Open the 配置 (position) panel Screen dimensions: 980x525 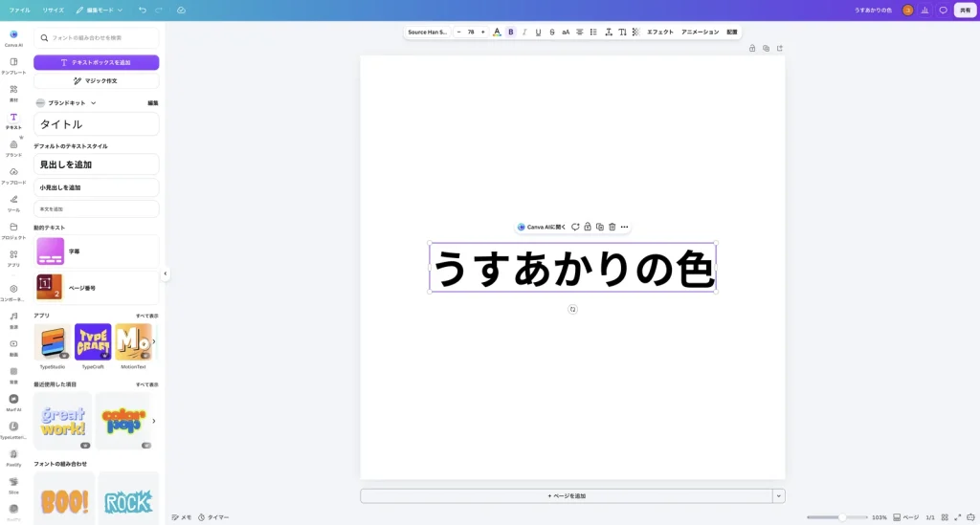(732, 32)
